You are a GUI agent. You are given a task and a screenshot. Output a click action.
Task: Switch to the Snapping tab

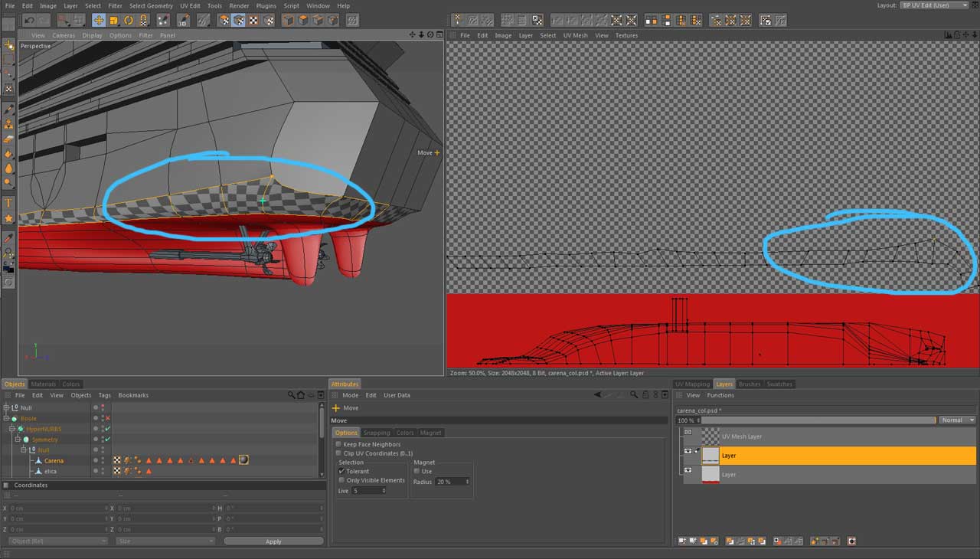[x=377, y=433]
